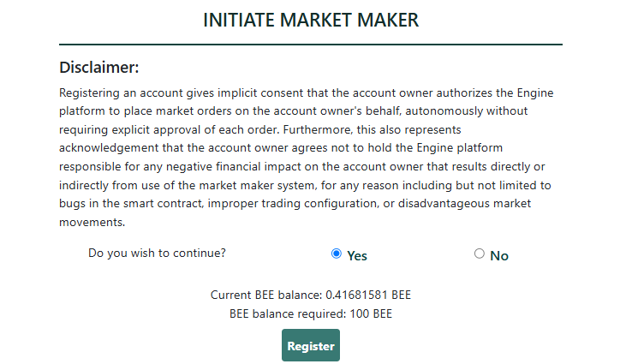This screenshot has height=364, width=620.
Task: Click the green Register button
Action: point(311,345)
